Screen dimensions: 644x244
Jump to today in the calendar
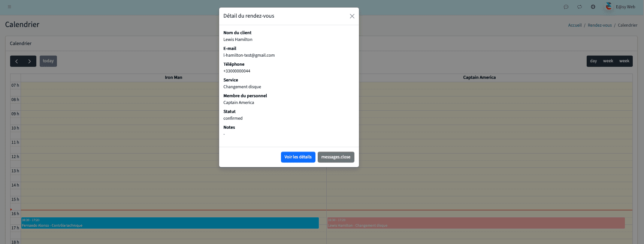pos(48,61)
